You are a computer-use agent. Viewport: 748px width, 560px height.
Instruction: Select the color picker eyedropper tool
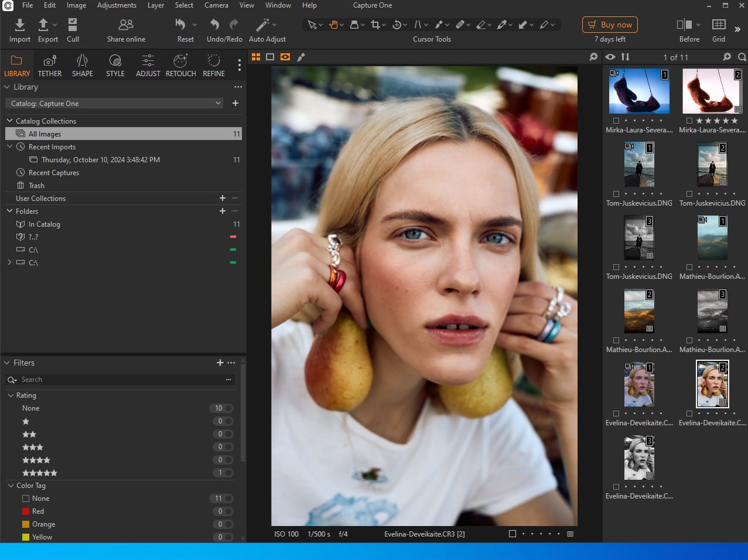click(x=502, y=25)
